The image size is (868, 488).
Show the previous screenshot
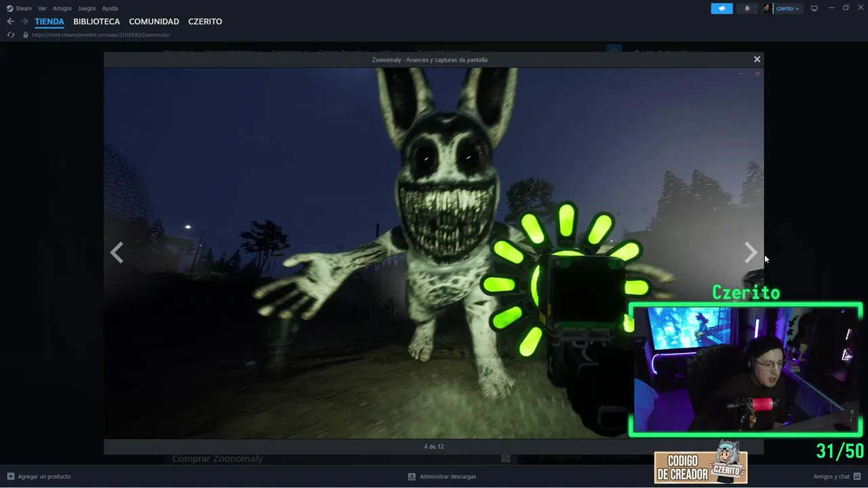coord(117,253)
